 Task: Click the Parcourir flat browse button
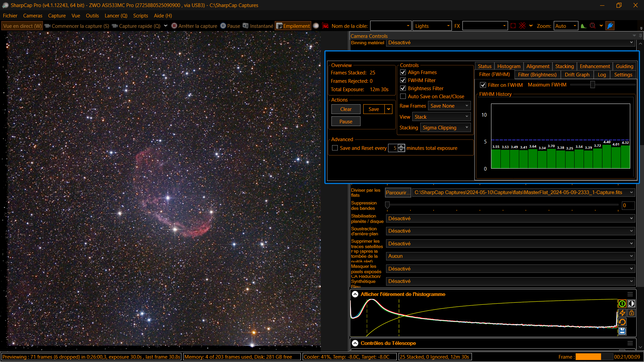(398, 193)
